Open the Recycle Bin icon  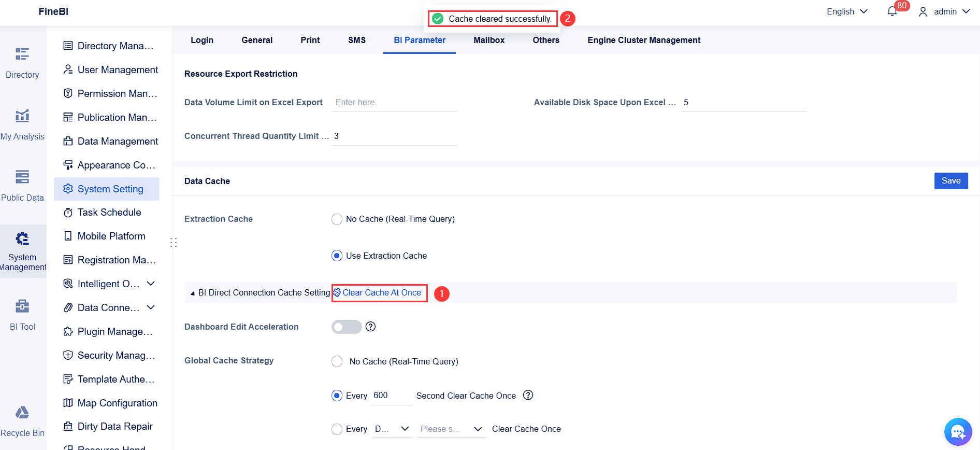click(x=22, y=413)
